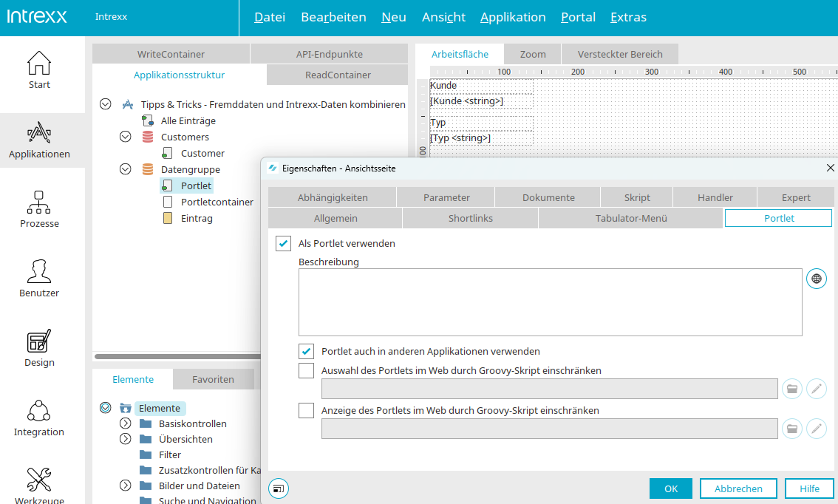Open the Shortlinks tab
838x504 pixels.
click(470, 218)
